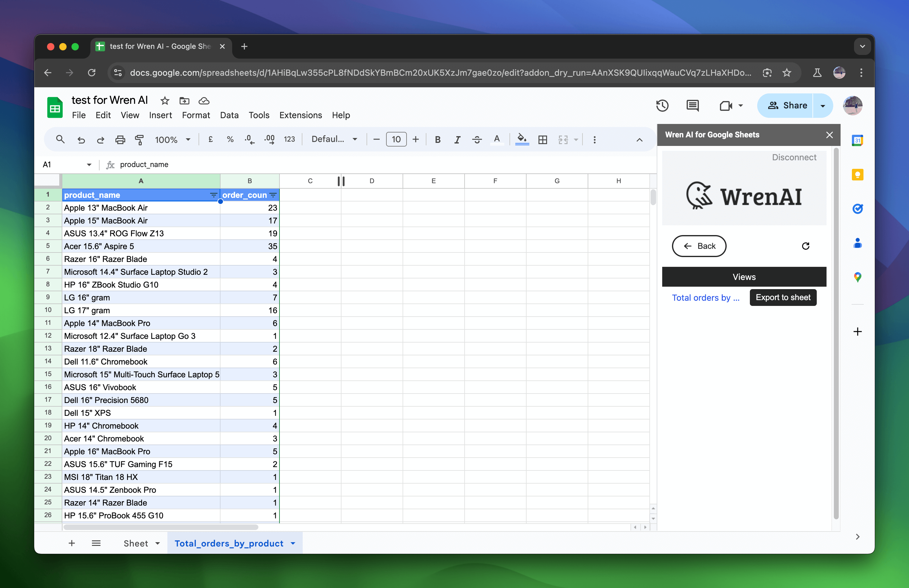Expand the zoom level dropdown showing '100%'
909x588 pixels.
172,139
